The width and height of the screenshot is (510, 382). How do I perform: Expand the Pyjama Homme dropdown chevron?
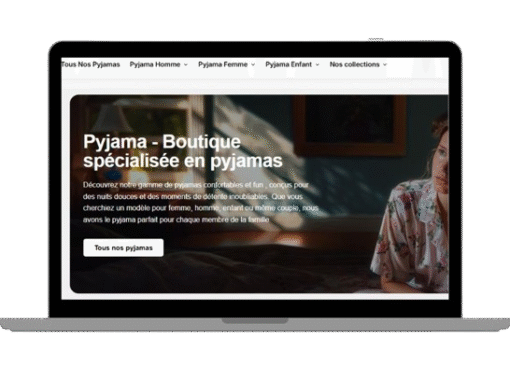186,65
